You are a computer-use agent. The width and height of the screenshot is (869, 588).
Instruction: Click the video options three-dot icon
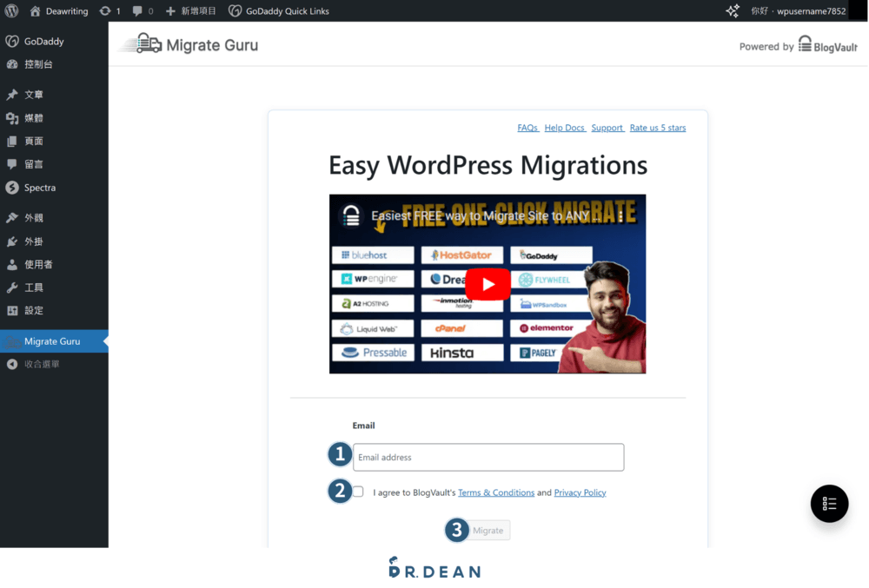[x=620, y=215]
